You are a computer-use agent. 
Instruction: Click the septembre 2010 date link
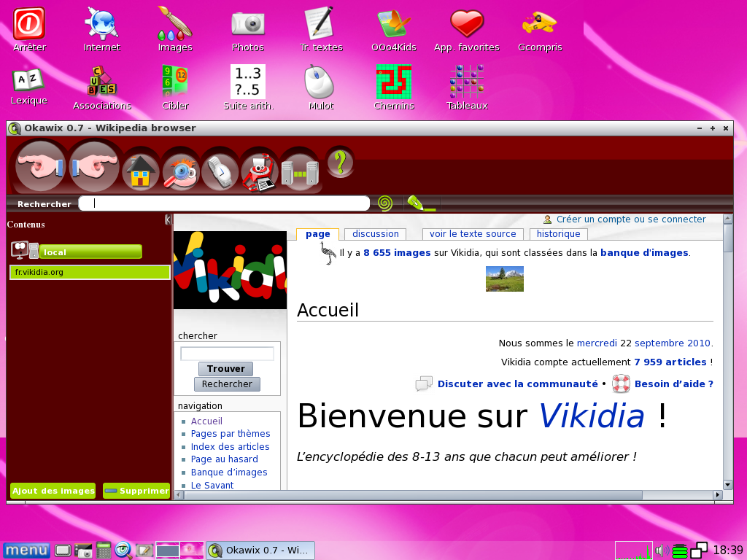tap(673, 343)
